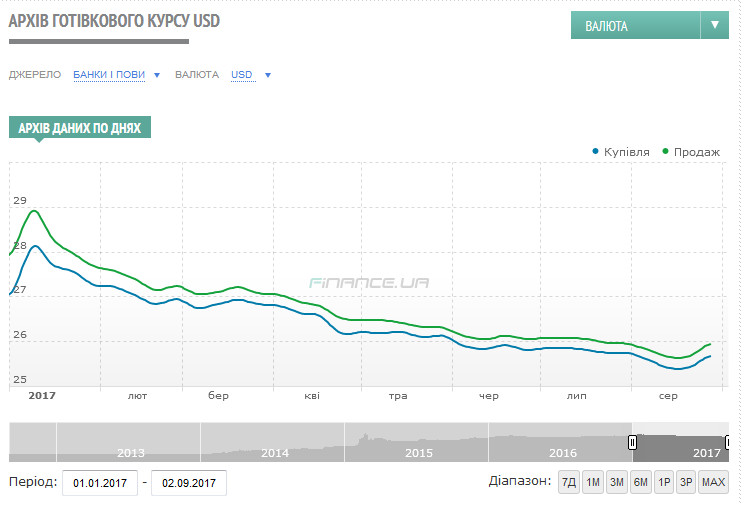This screenshot has height=505, width=741.
Task: Open the ВАЛЮТА green dropdown button
Action: 635,26
